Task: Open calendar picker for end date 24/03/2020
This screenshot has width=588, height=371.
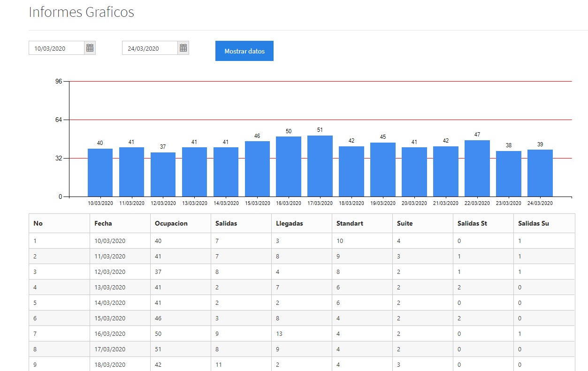Action: pyautogui.click(x=183, y=48)
